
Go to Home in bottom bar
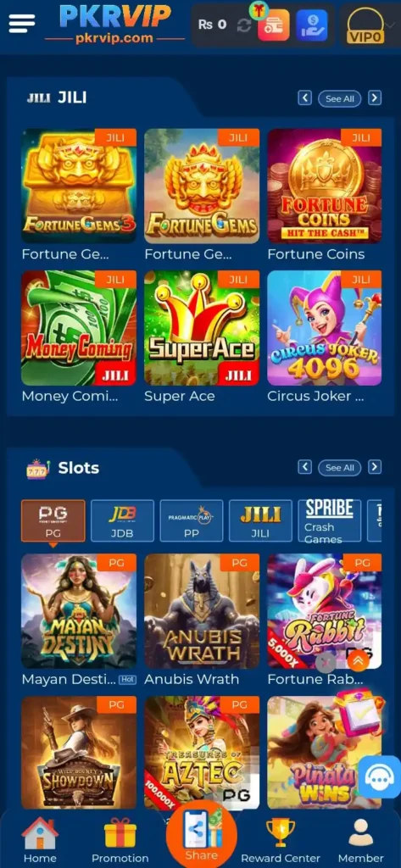[x=40, y=840]
